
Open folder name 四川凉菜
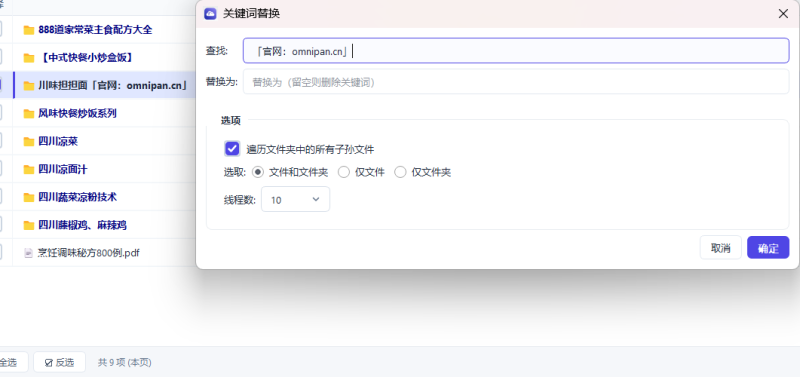coord(58,141)
